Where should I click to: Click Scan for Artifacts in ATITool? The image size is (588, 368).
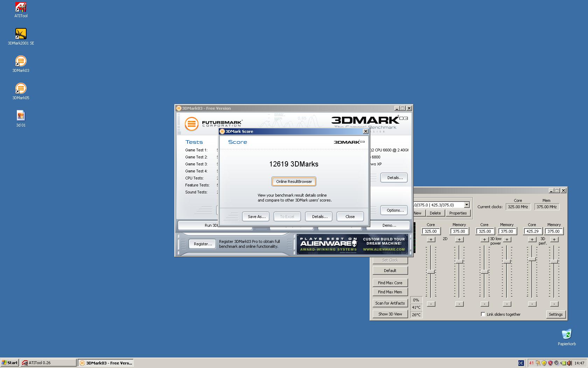tap(390, 303)
